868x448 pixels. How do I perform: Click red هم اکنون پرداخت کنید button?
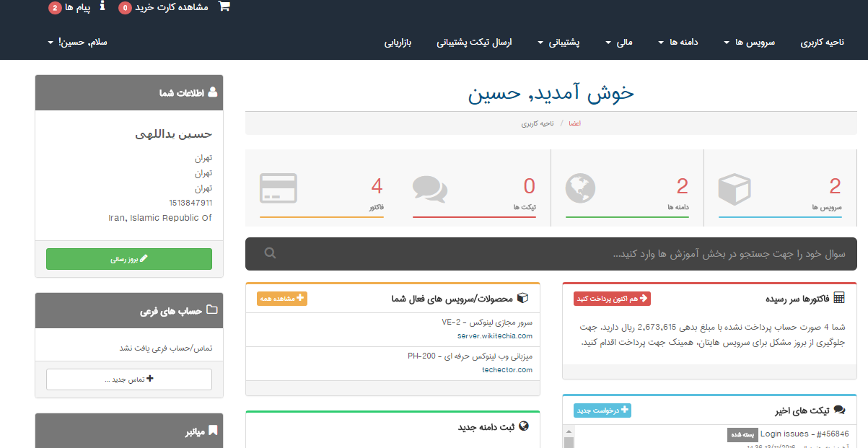pyautogui.click(x=612, y=299)
